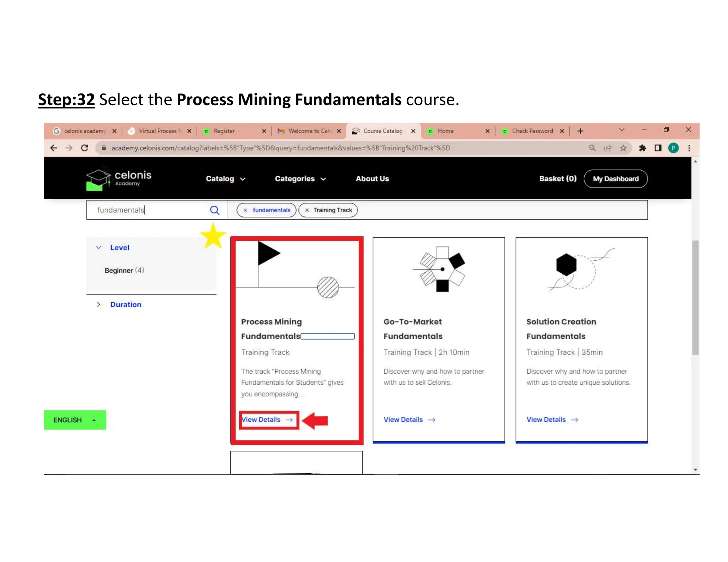Open the browser extensions puzzle icon
The image size is (728, 562).
[642, 148]
